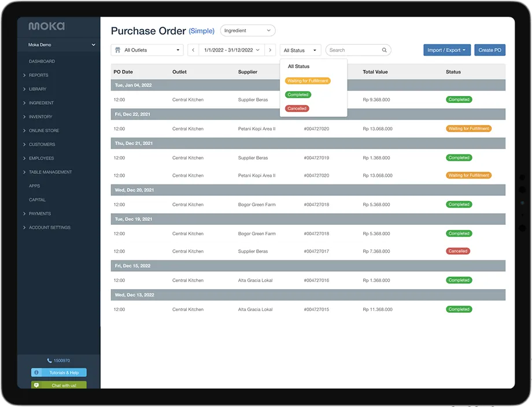Click the Create PO button
Image resolution: width=532 pixels, height=407 pixels.
coord(490,50)
